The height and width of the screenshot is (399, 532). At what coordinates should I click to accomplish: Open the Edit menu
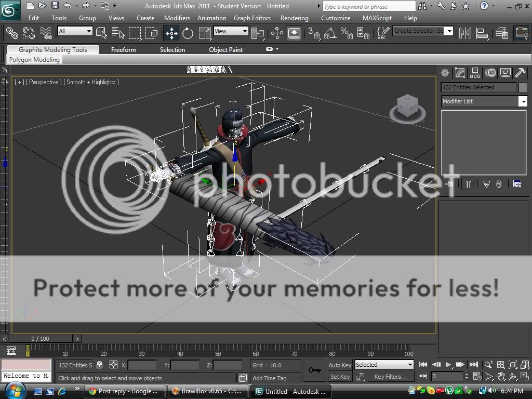click(34, 18)
